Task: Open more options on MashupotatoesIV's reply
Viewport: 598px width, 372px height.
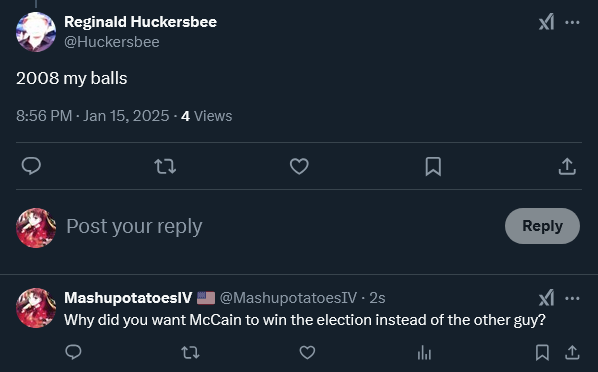Action: [x=572, y=298]
